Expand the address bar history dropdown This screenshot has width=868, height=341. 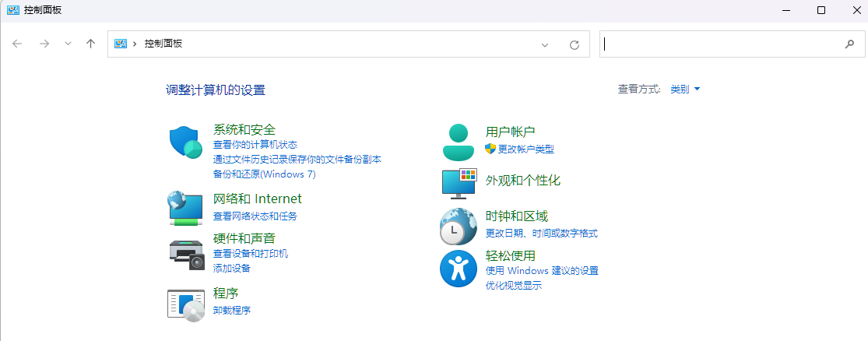(x=545, y=45)
